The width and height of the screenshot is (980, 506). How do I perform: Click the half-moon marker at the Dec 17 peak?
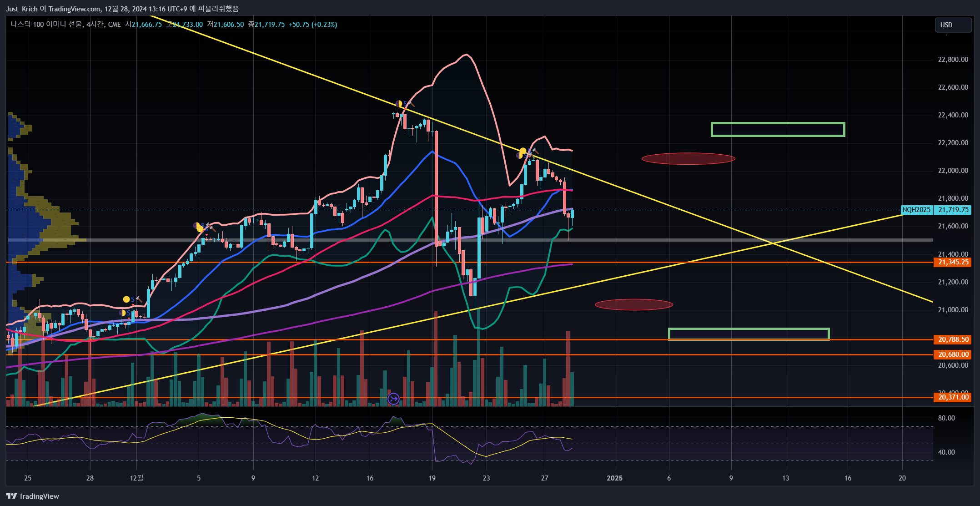point(398,104)
